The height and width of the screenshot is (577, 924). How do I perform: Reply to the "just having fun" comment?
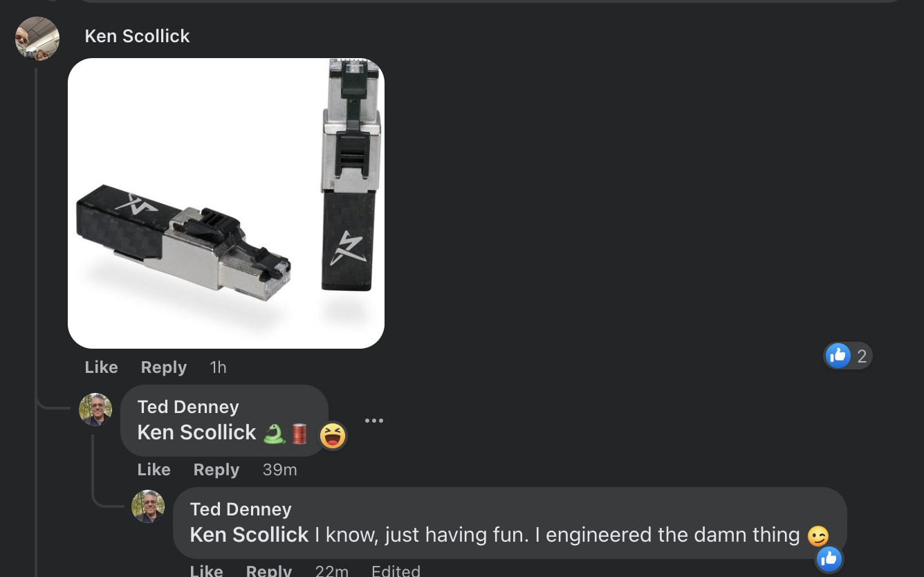[269, 571]
